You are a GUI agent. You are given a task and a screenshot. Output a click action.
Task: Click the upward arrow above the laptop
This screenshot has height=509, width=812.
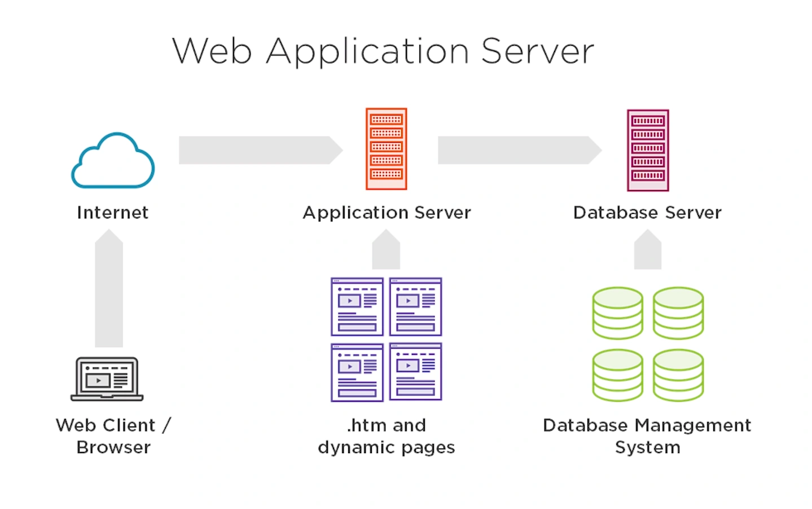(x=109, y=288)
